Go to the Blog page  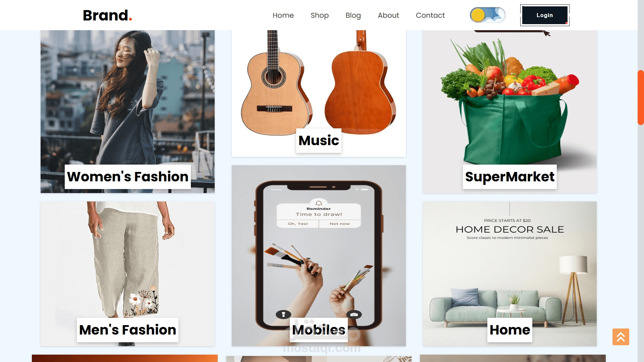pos(353,15)
